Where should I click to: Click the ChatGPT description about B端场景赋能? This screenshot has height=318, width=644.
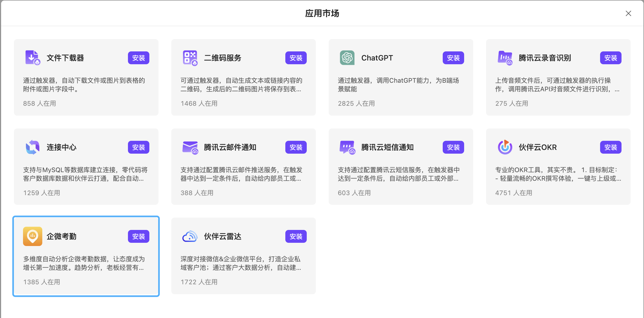coord(399,85)
